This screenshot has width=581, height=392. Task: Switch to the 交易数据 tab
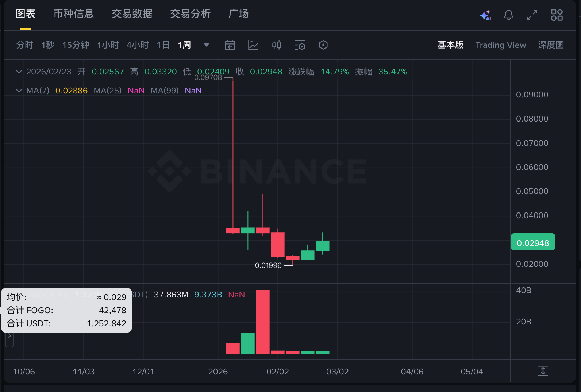click(132, 14)
